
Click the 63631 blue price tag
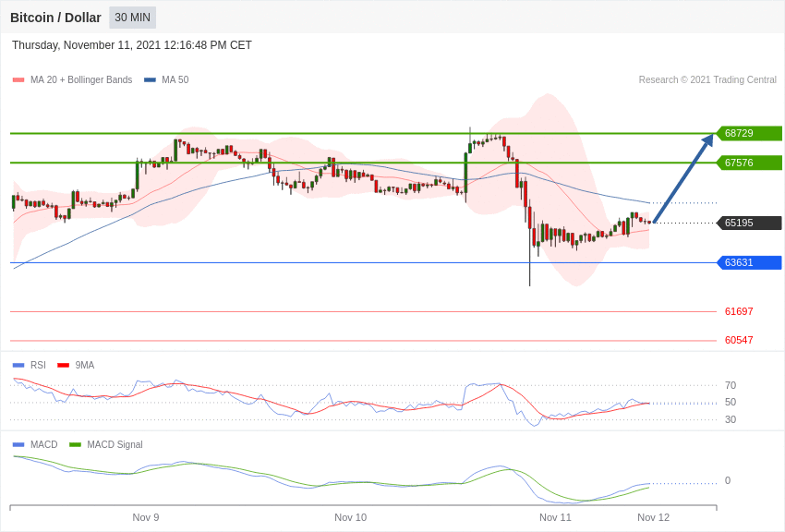(x=749, y=262)
